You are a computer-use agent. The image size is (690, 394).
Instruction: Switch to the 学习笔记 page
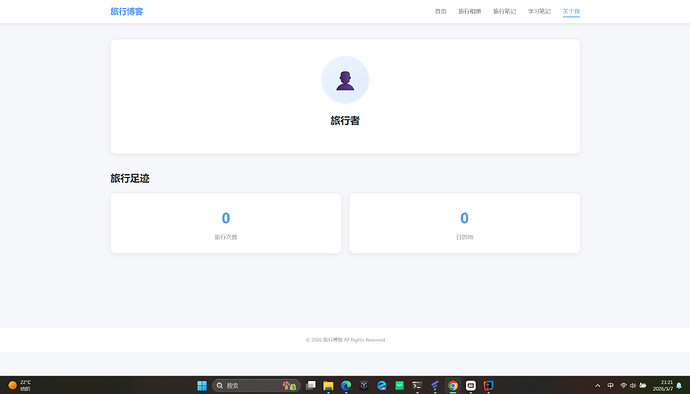click(x=539, y=11)
